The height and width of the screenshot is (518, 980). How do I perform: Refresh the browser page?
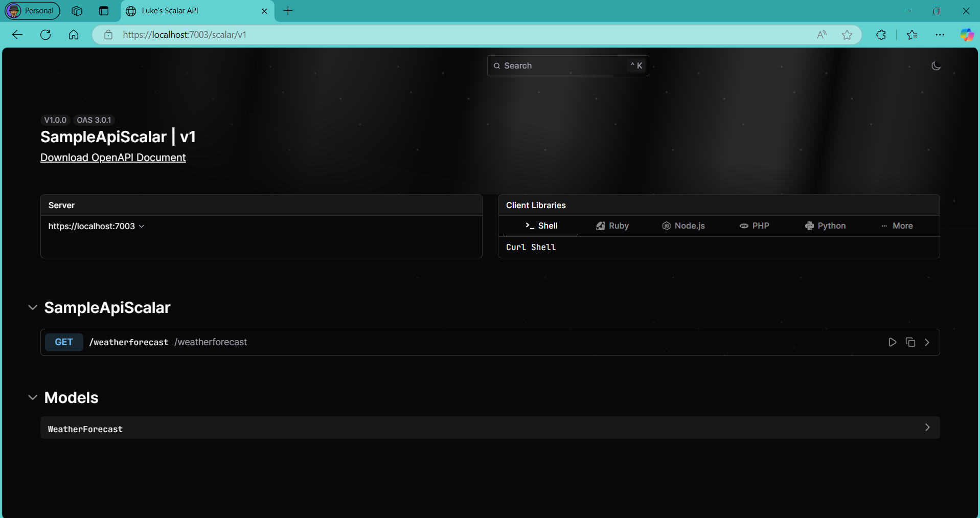click(45, 35)
